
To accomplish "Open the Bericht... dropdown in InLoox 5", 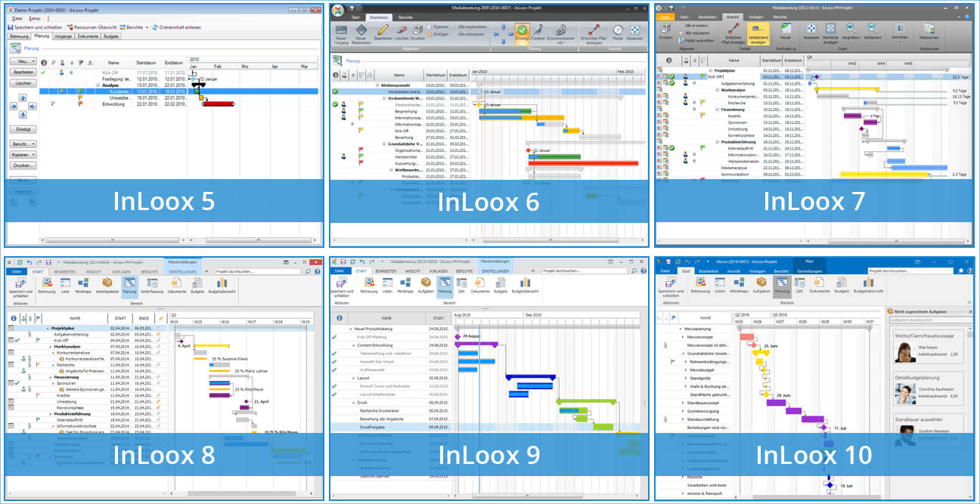I will click(x=23, y=144).
